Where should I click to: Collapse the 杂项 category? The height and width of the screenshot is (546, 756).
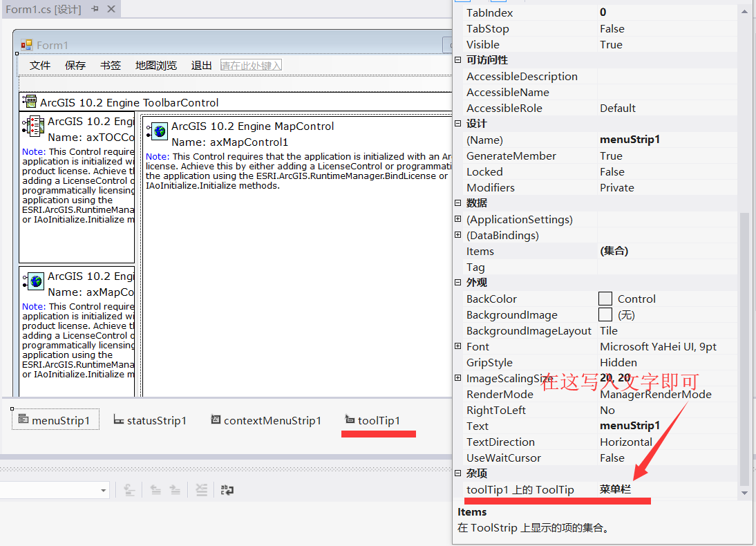click(457, 473)
